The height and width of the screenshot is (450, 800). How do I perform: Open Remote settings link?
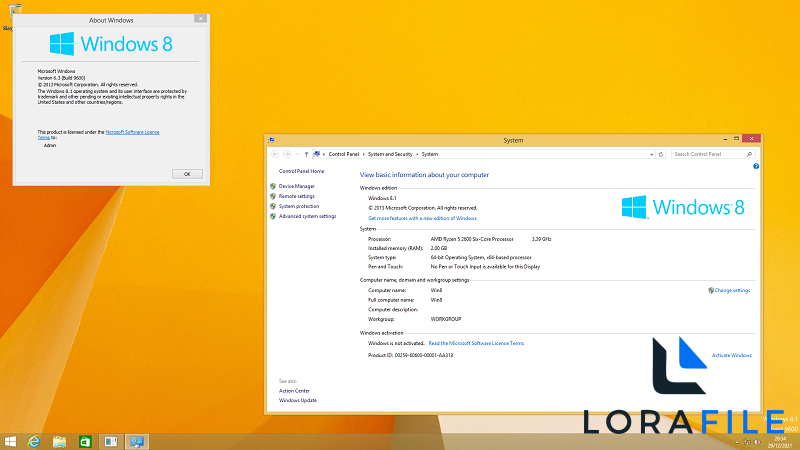click(x=296, y=196)
